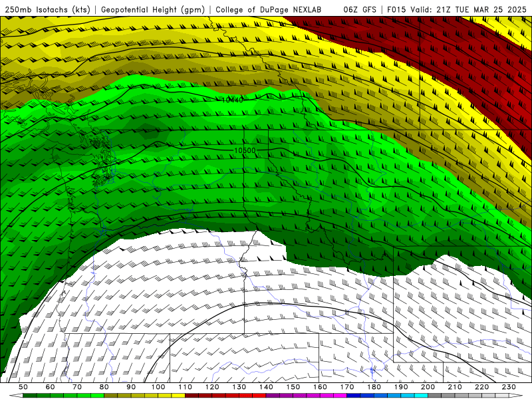Click the '250mb Isotachs (kts)' title text

click(47, 9)
